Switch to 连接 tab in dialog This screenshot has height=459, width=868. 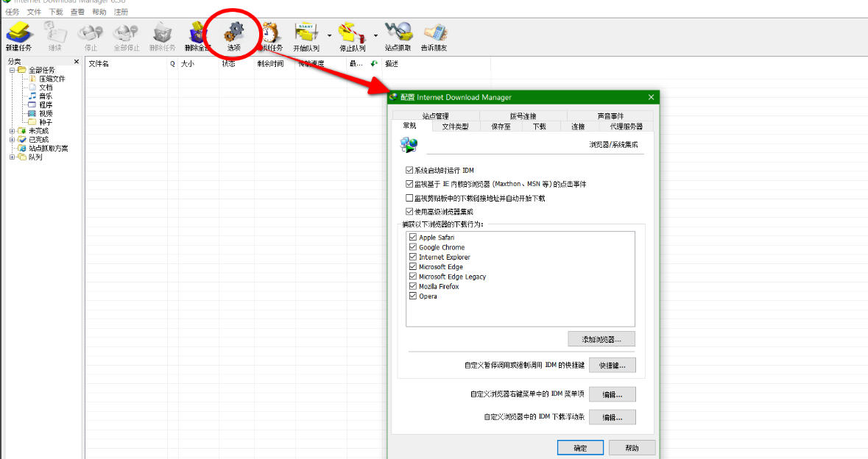click(578, 126)
